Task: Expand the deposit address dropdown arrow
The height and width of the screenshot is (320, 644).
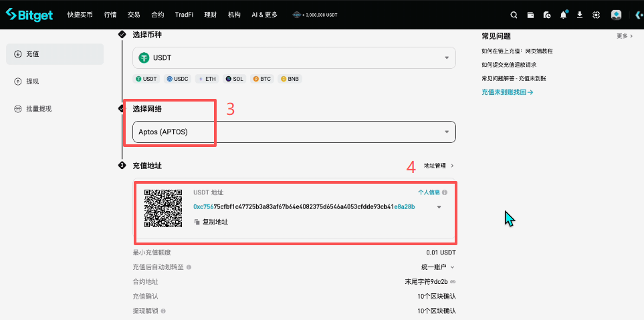Action: click(439, 207)
